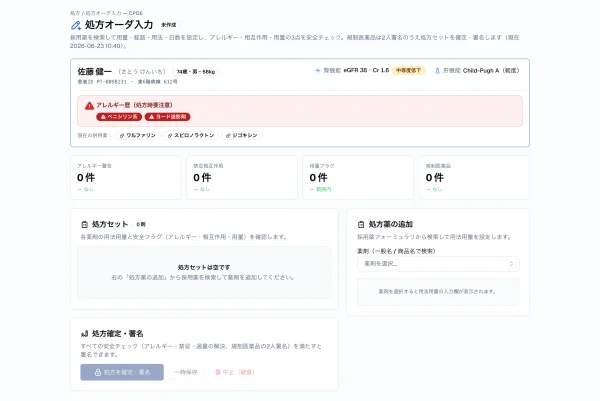
Task: Open the 薬剤を選択 drug search combo box
Action: tap(438, 264)
